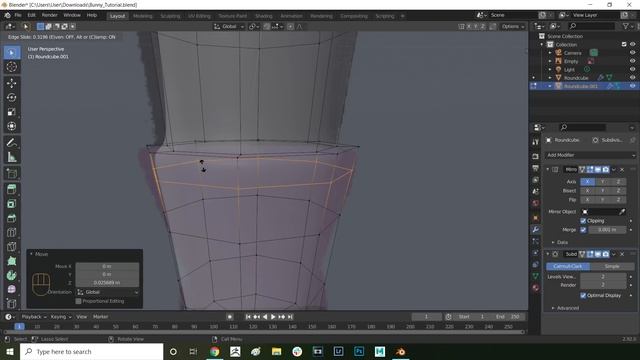Screen dimensions: 640x360
Task: Play the animation in timeline
Action: (x=273, y=317)
